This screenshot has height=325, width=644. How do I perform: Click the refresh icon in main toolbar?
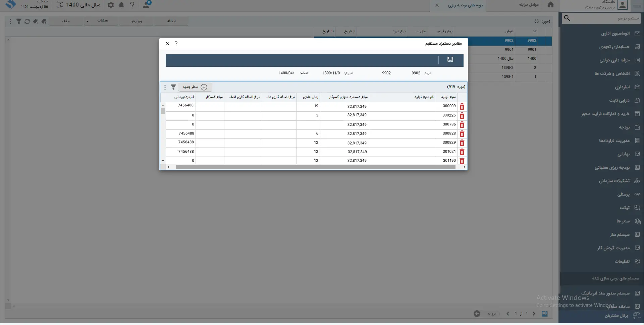[27, 21]
